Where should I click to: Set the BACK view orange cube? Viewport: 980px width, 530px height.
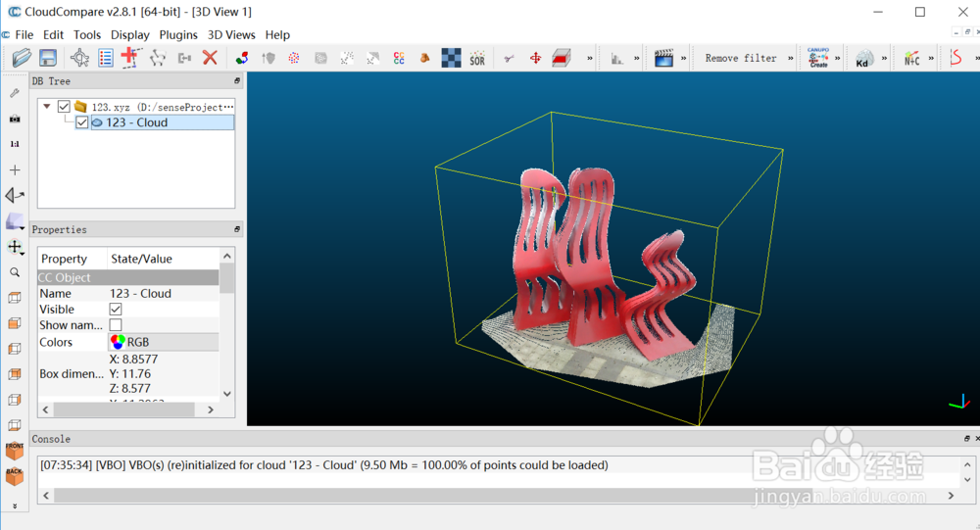[15, 476]
